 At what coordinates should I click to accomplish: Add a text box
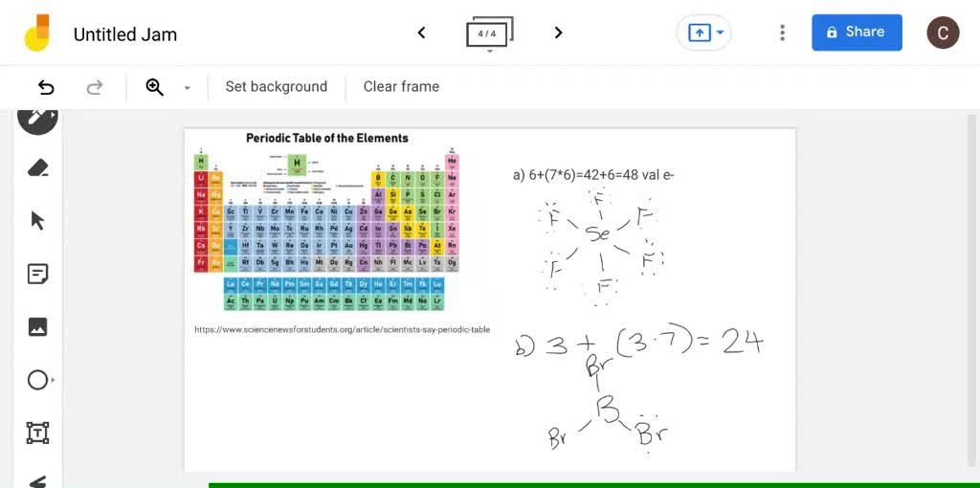tap(37, 433)
